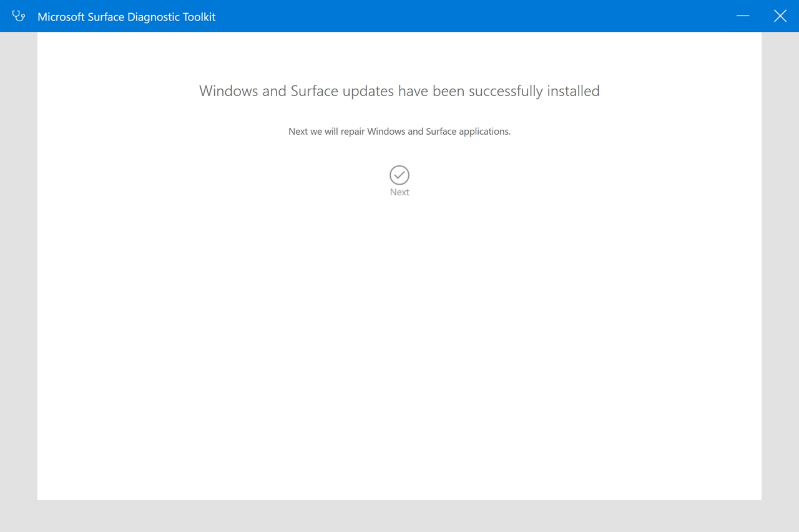
Task: Click the Next label under the checkmark
Action: click(x=399, y=192)
